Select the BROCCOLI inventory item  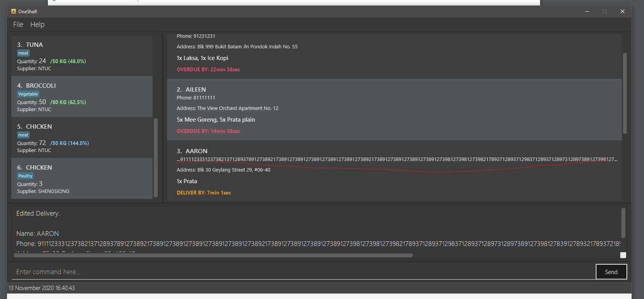[82, 96]
